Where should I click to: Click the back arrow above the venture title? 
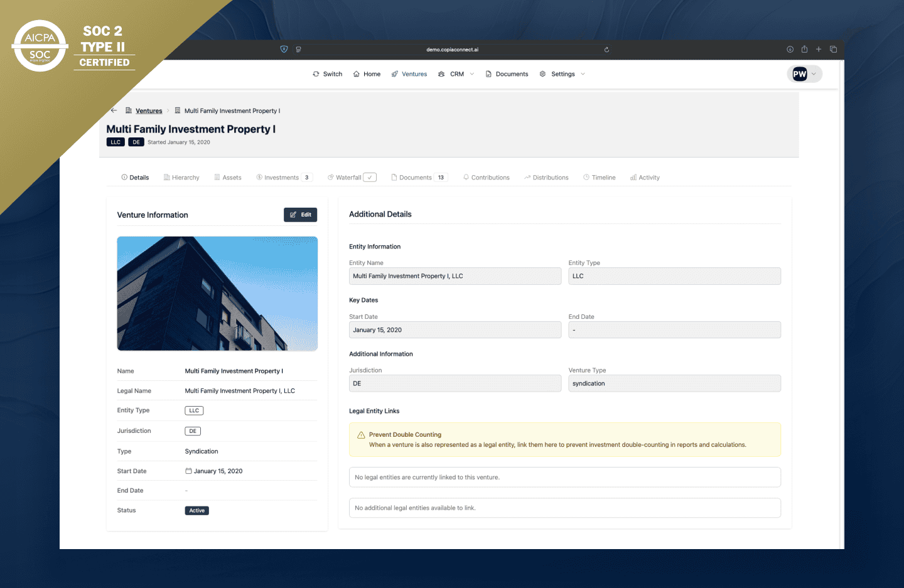tap(114, 110)
